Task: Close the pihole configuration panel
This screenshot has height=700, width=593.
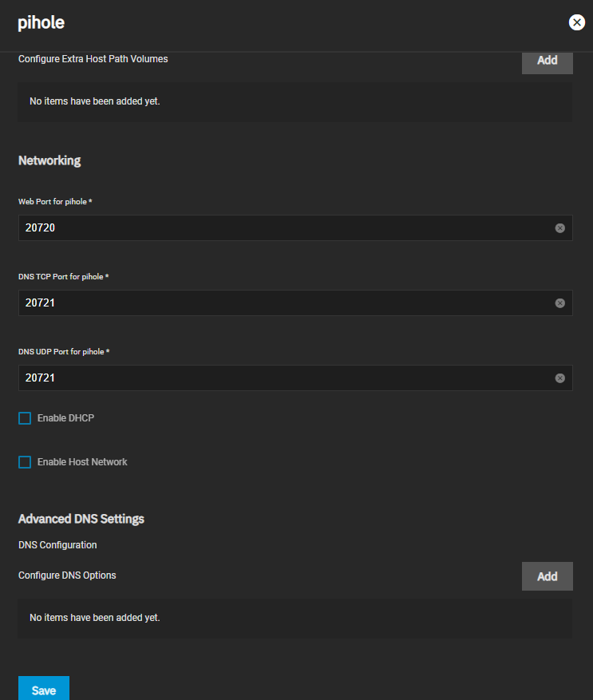Action: tap(576, 22)
